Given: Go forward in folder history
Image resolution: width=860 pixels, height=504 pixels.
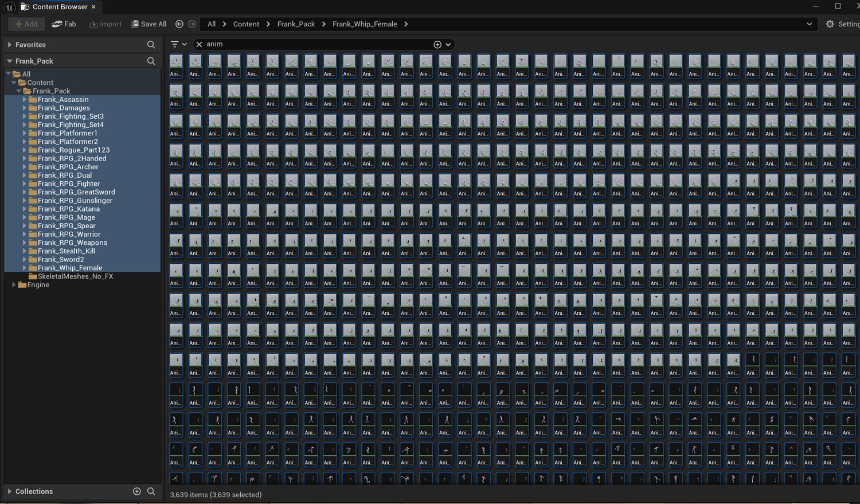Looking at the screenshot, I should (192, 24).
